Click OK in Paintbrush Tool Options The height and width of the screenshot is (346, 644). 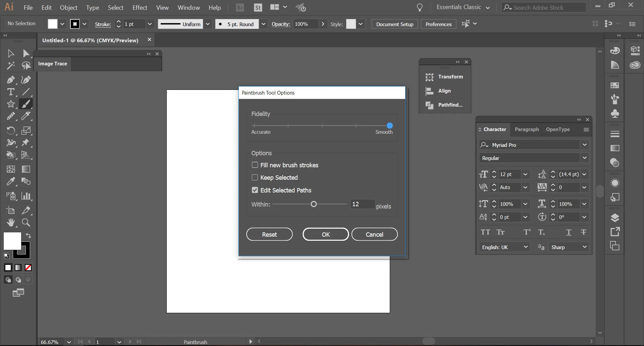326,234
